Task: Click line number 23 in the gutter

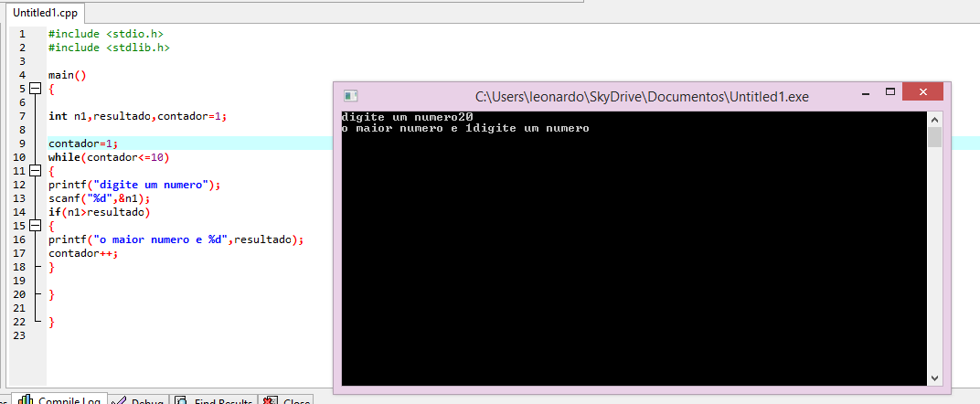Action: click(x=19, y=335)
